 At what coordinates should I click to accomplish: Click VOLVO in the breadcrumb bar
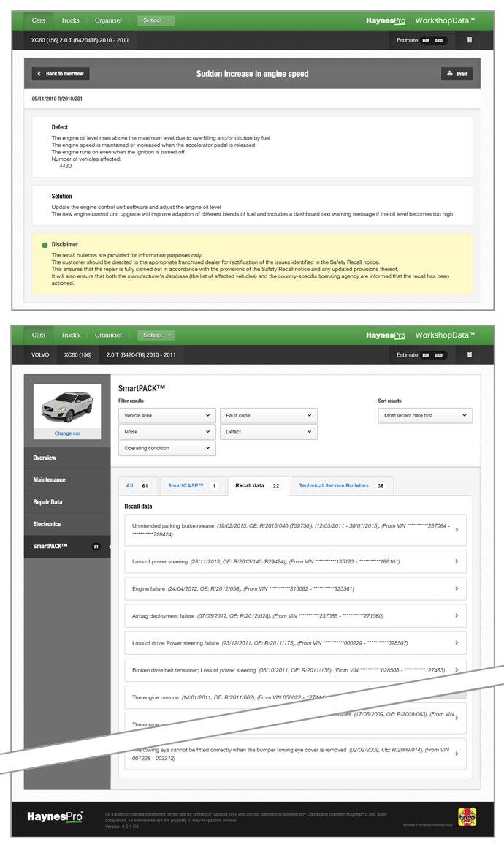(x=40, y=355)
